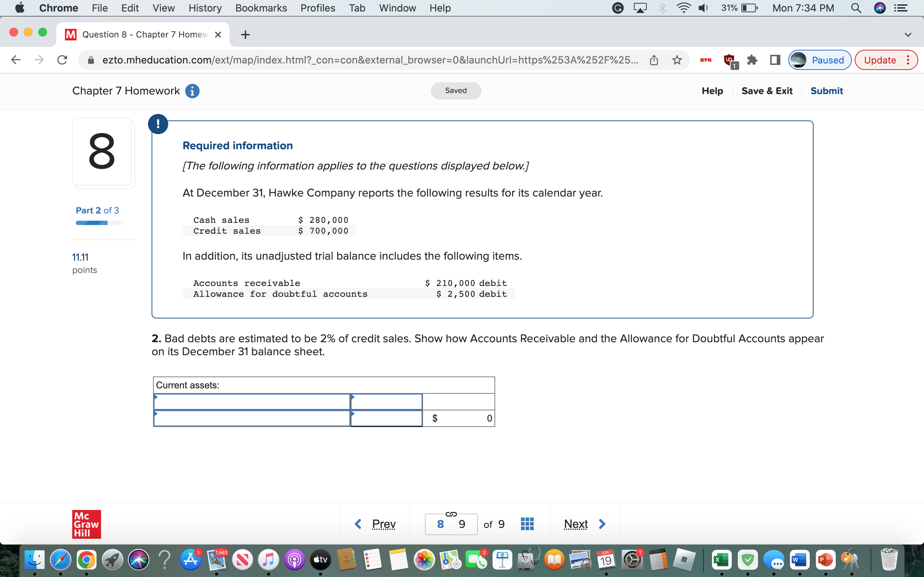Click the share icon in the address bar
Image resolution: width=924 pixels, height=577 pixels.
[654, 60]
